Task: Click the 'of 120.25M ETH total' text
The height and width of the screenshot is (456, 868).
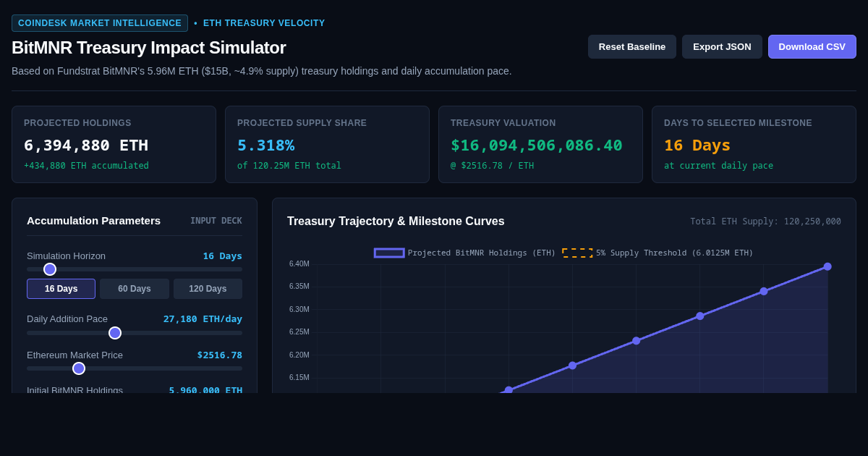Action: [x=289, y=166]
